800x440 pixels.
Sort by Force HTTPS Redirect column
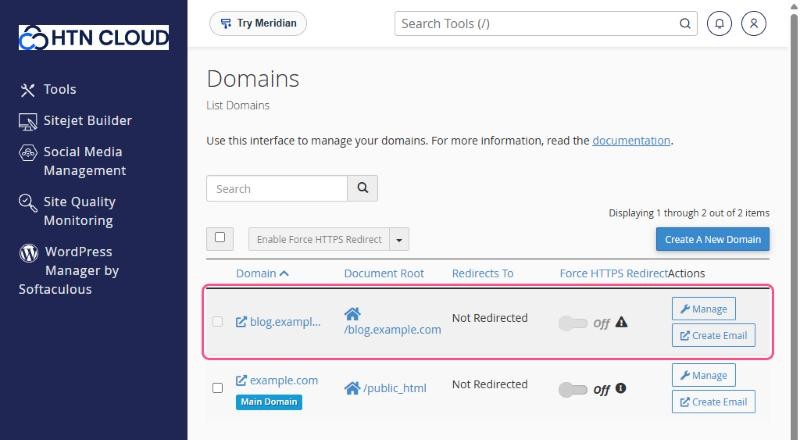613,274
